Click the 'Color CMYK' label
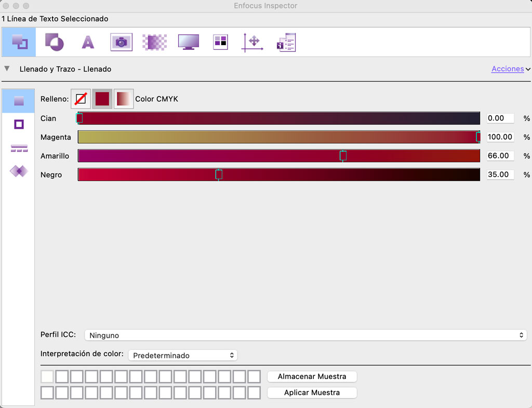Viewport: 532px width, 408px height. [157, 99]
